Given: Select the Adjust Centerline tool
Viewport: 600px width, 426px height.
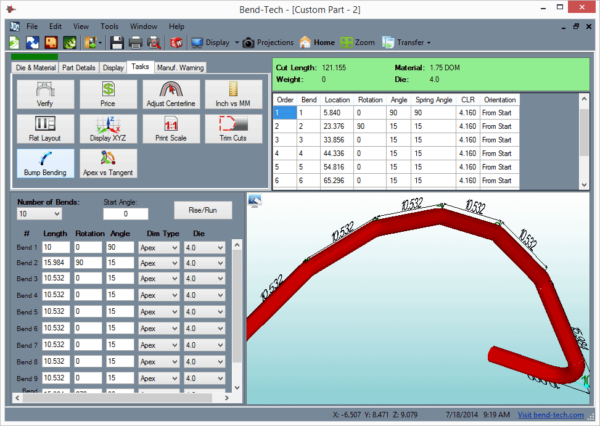Looking at the screenshot, I should click(x=169, y=95).
